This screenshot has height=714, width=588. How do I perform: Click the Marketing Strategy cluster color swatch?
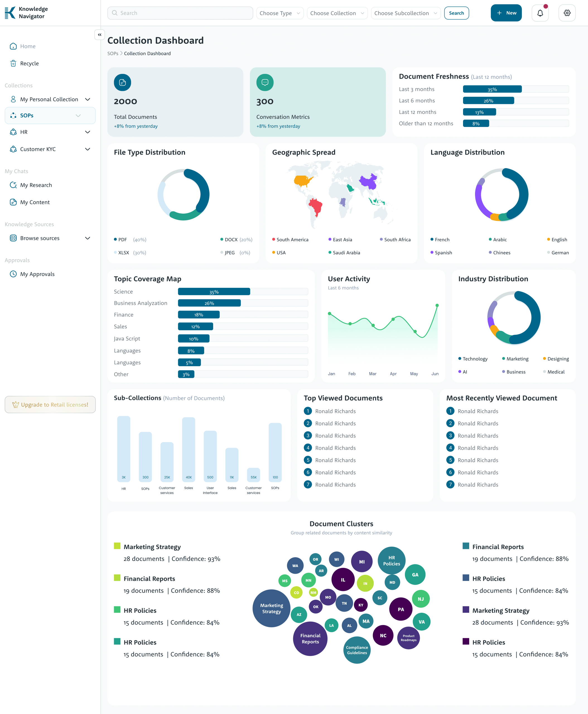[117, 546]
